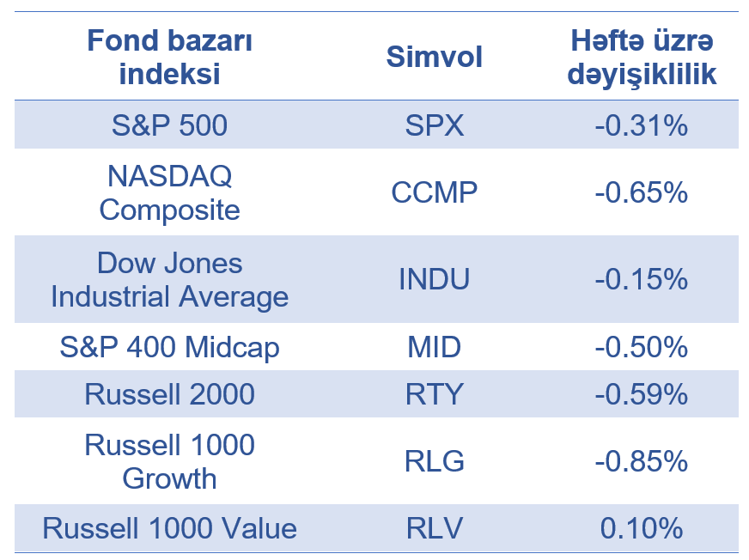Click the CCMP symbol

point(434,192)
